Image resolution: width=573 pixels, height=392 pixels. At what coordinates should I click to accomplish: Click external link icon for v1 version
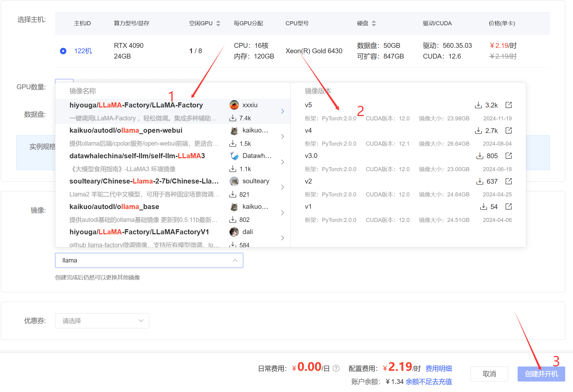pos(508,207)
